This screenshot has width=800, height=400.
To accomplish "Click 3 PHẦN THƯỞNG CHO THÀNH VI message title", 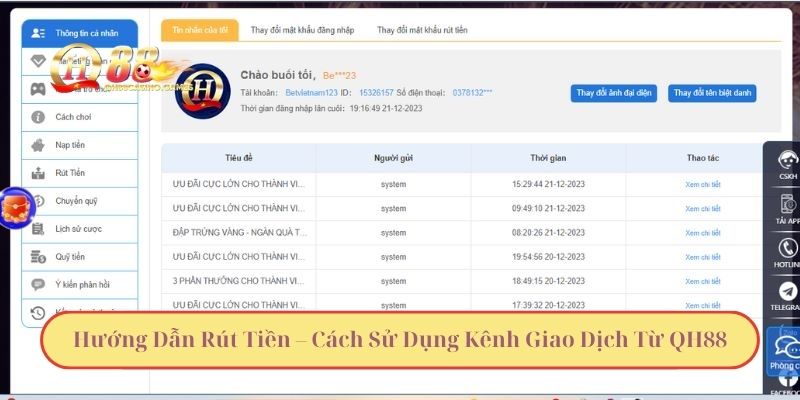I will tap(238, 281).
